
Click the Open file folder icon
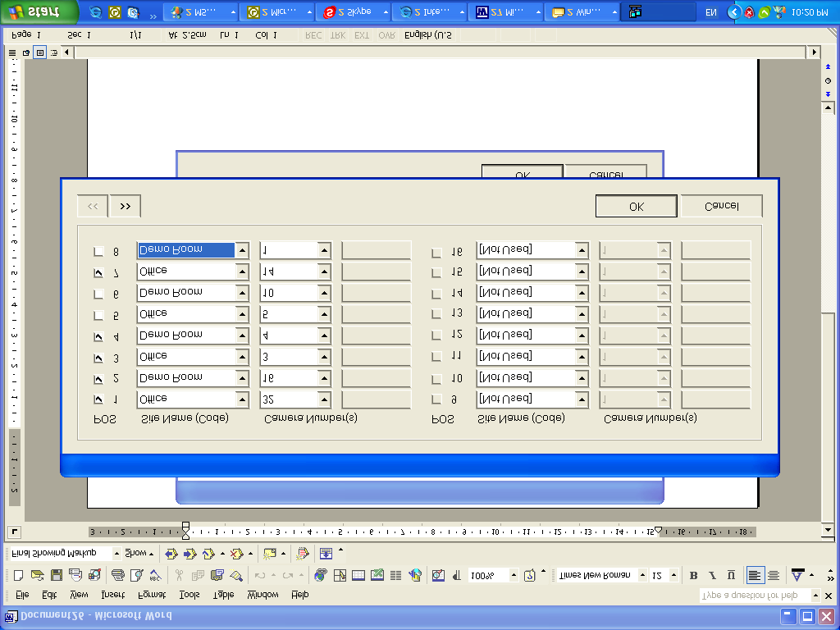tap(37, 575)
